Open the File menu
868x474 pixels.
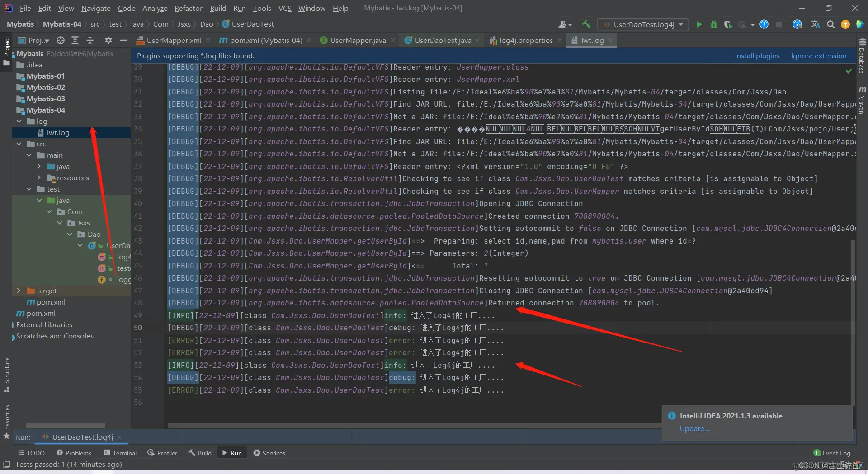(x=25, y=8)
